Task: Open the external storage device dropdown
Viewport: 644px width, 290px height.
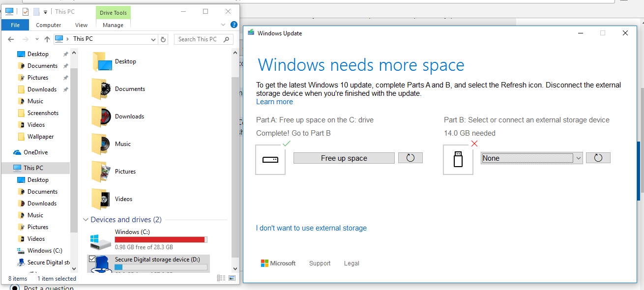Action: (579, 158)
